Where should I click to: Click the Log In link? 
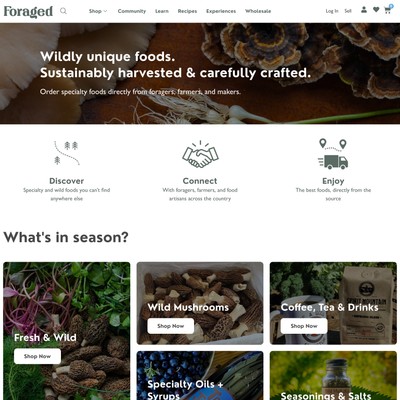(332, 11)
